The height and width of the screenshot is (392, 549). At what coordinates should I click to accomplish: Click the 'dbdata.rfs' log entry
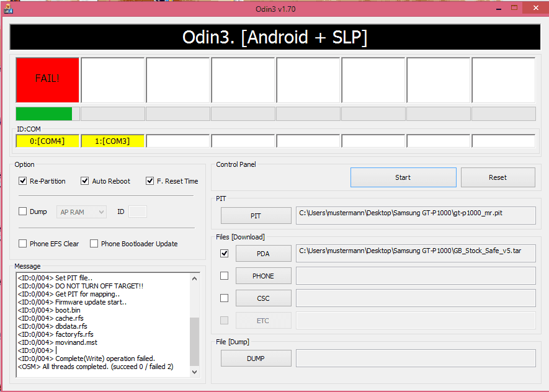(52, 326)
